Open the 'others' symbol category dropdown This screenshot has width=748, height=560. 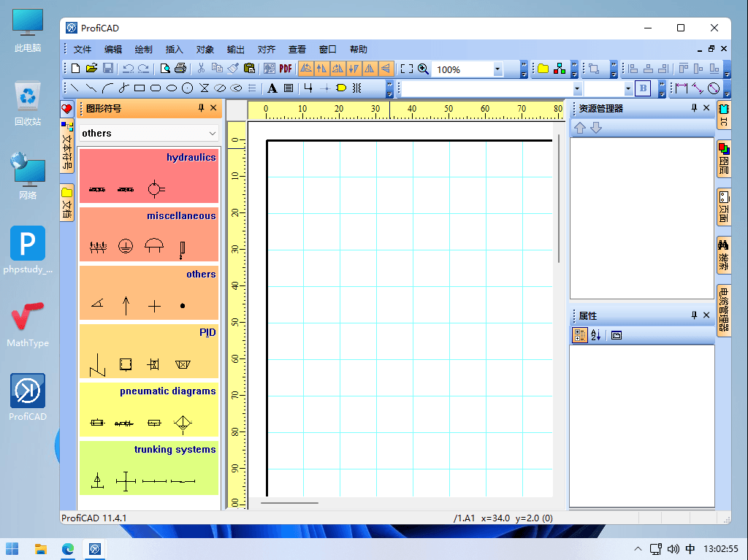point(149,133)
